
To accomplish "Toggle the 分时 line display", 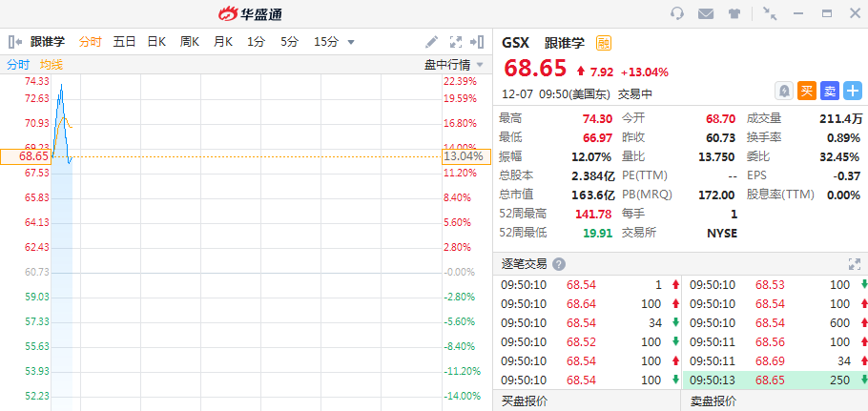I will click(18, 65).
